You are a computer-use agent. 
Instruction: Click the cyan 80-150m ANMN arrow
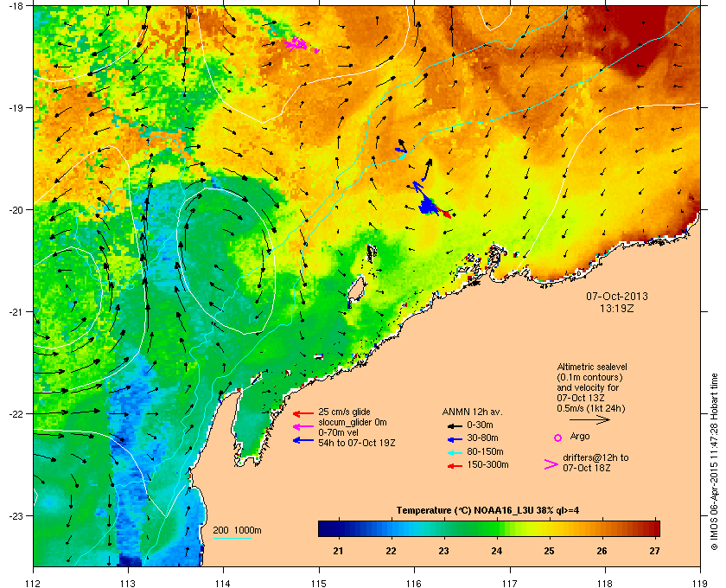(x=455, y=453)
